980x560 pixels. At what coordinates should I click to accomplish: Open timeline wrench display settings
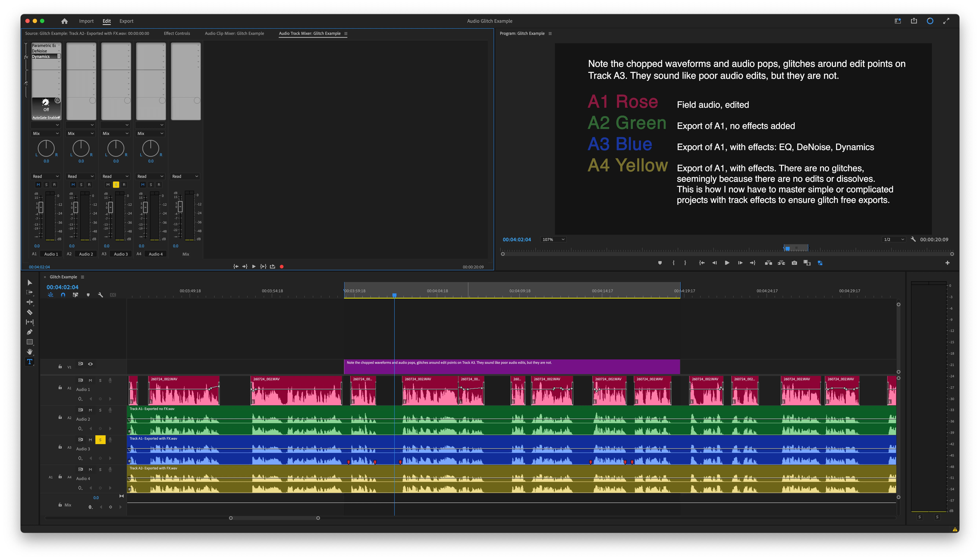click(100, 295)
